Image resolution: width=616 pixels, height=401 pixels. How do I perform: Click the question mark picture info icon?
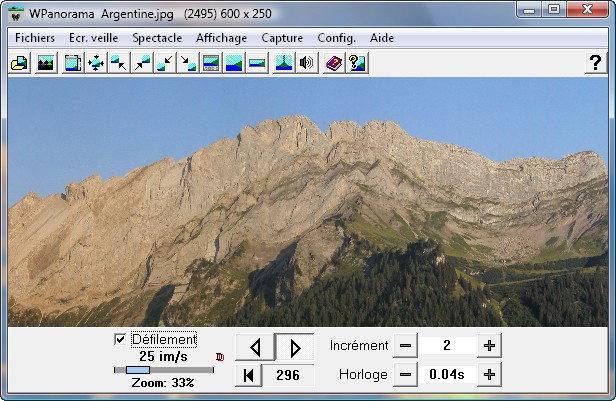357,63
